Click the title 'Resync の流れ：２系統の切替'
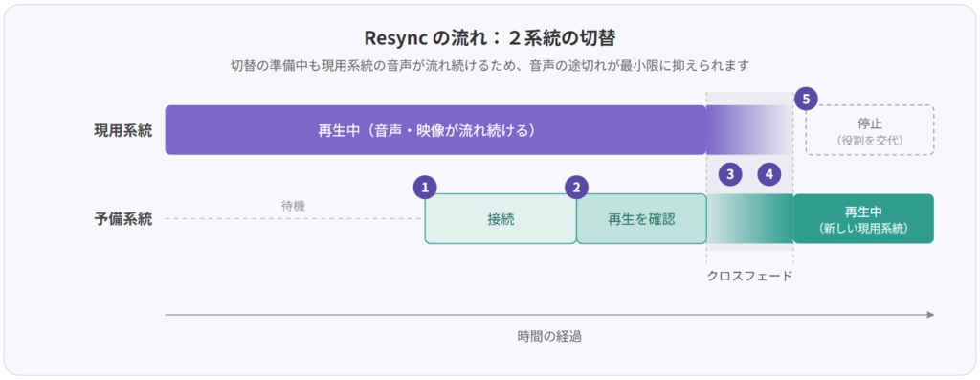Viewport: 980px width, 380px height. 490,38
